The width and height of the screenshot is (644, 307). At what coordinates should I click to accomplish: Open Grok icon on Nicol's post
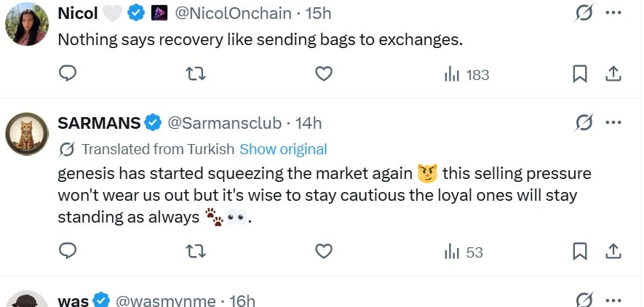click(583, 12)
